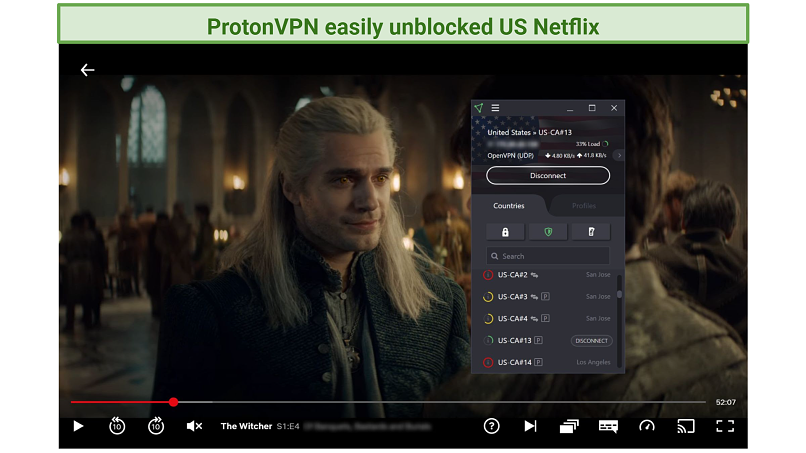Expand the connection details side arrow
Viewport: 806px width, 453px height.
619,155
